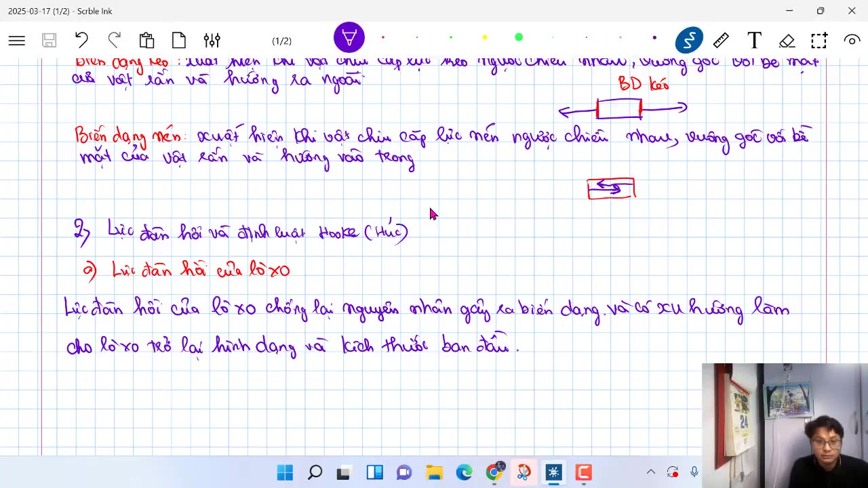Click the webcam video overlay
The image size is (868, 488).
pos(785,426)
